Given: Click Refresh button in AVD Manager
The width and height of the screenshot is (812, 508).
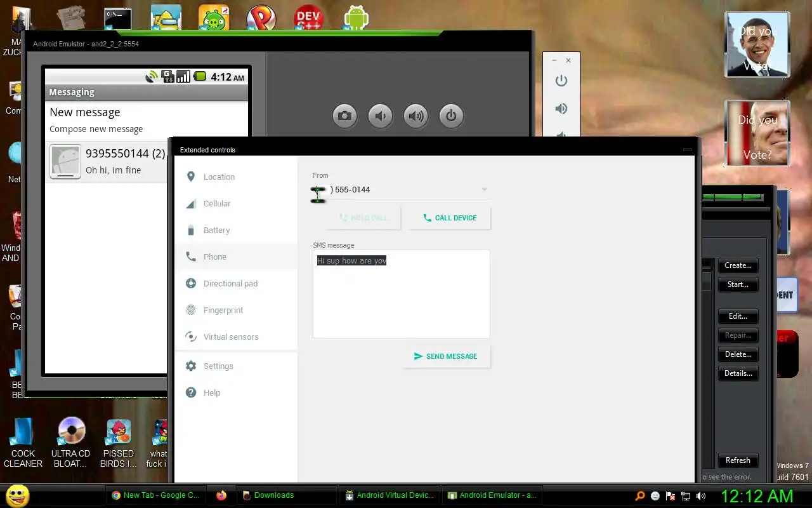Looking at the screenshot, I should (738, 460).
